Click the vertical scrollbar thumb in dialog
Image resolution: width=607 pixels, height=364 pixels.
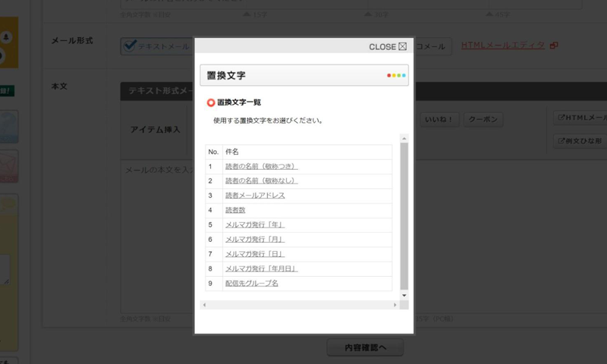click(x=404, y=216)
